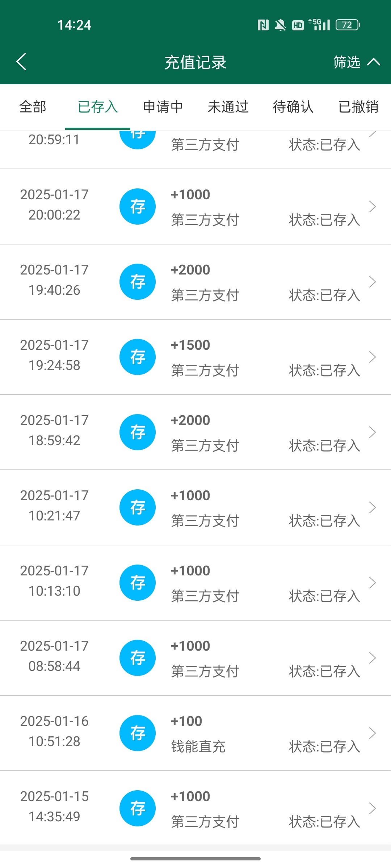Show the 待确认 records tab
This screenshot has height=868, width=391.
293,107
